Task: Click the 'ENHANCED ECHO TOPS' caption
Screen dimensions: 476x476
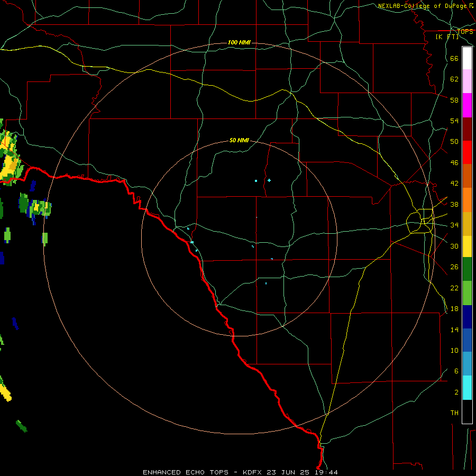Action: [x=186, y=472]
